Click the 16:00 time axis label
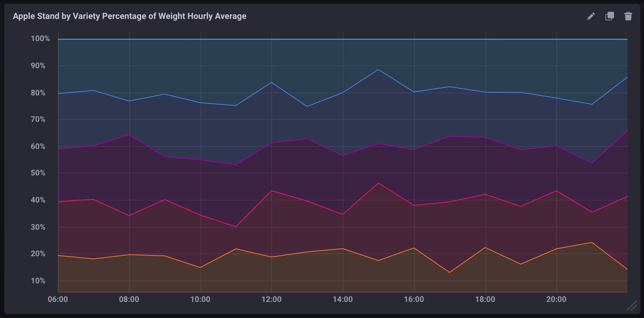 [x=414, y=299]
